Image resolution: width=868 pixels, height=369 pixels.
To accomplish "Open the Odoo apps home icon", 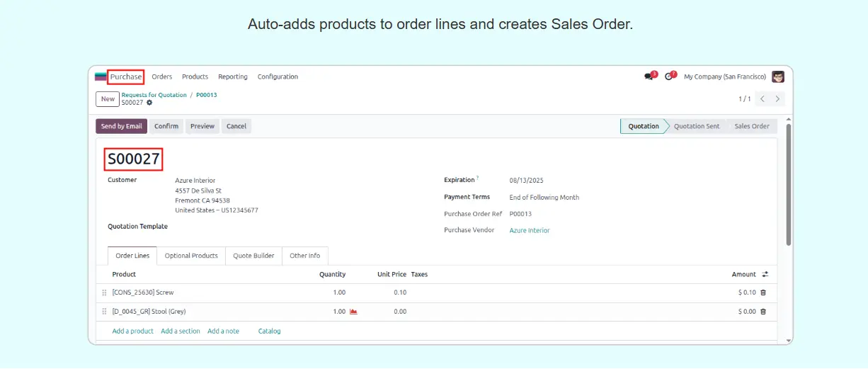I will [101, 76].
